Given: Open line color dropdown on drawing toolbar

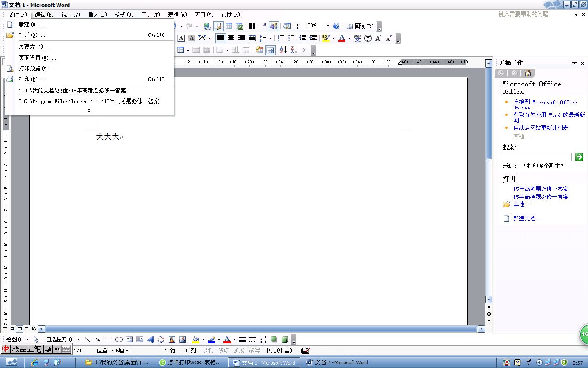Looking at the screenshot, I should point(219,339).
